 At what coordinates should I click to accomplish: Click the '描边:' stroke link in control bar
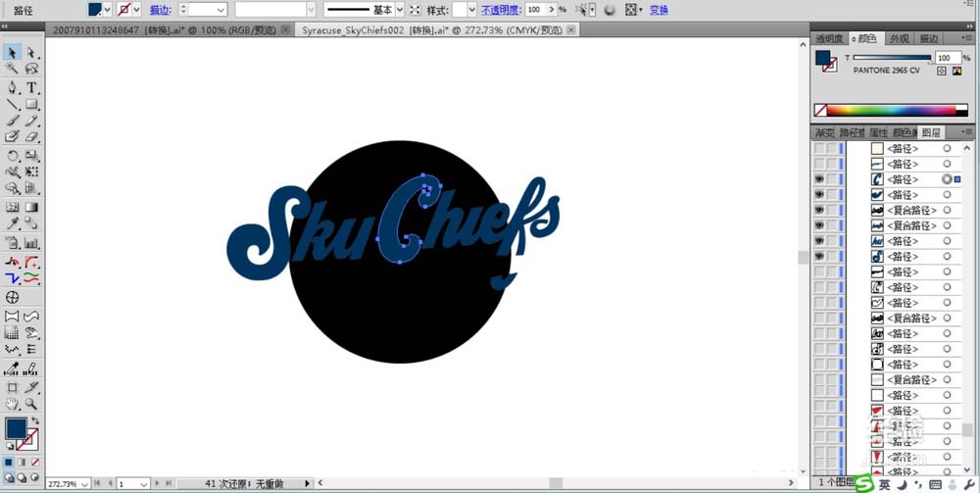[161, 10]
